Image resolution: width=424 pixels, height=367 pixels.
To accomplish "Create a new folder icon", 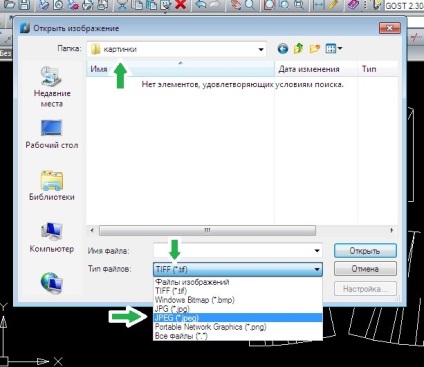I will (x=315, y=49).
